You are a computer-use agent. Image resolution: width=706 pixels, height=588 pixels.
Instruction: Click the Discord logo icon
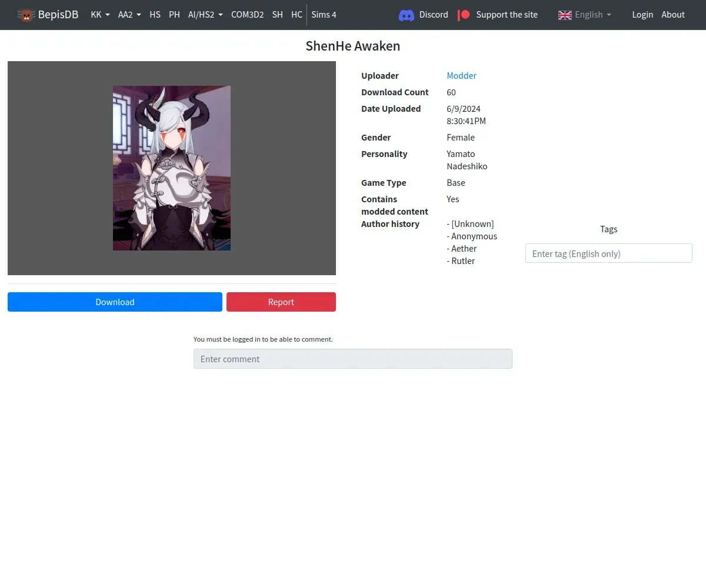407,15
